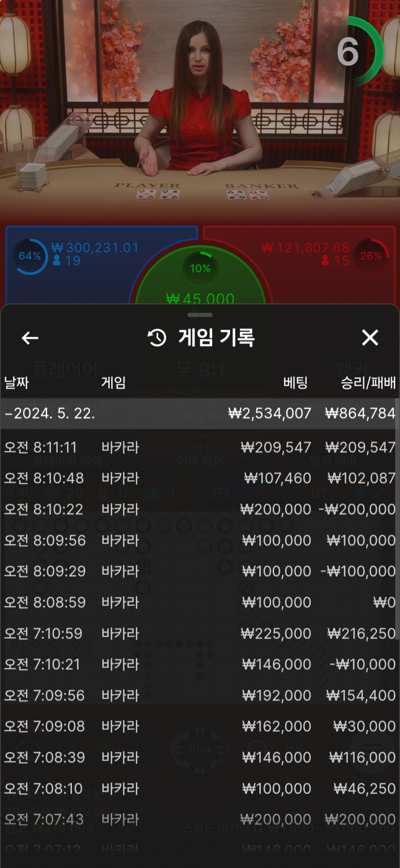Screen dimensions: 400x868
Task: Click the ₩107,460 bet value
Action: [277, 478]
